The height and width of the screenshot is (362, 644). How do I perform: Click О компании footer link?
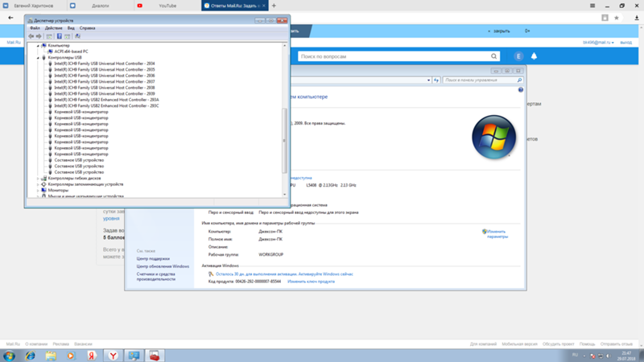pyautogui.click(x=36, y=344)
